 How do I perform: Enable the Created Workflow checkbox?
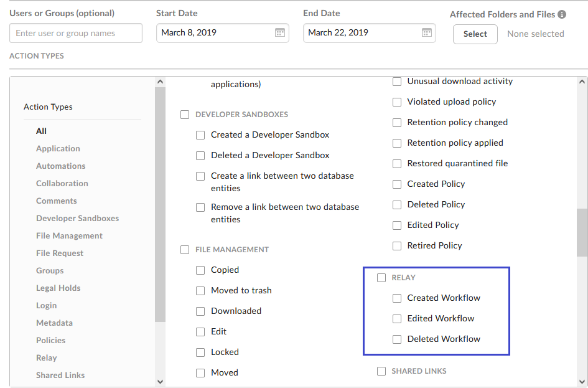click(x=397, y=298)
